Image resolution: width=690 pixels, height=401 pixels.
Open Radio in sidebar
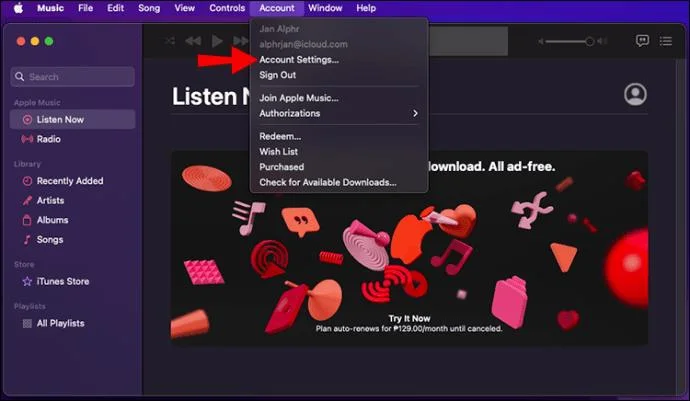[x=72, y=139]
